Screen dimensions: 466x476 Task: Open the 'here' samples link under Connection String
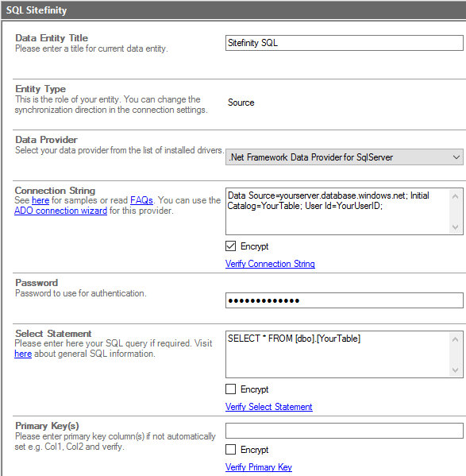[40, 200]
